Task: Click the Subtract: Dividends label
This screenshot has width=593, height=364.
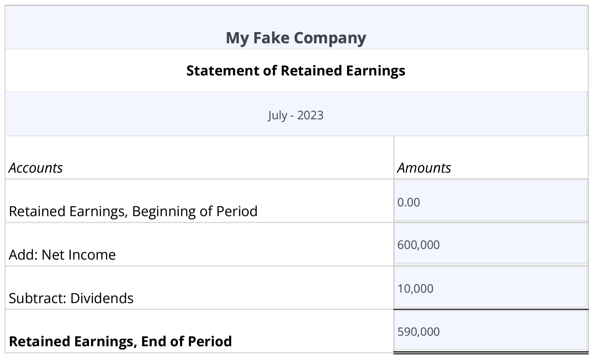Action: (x=71, y=298)
